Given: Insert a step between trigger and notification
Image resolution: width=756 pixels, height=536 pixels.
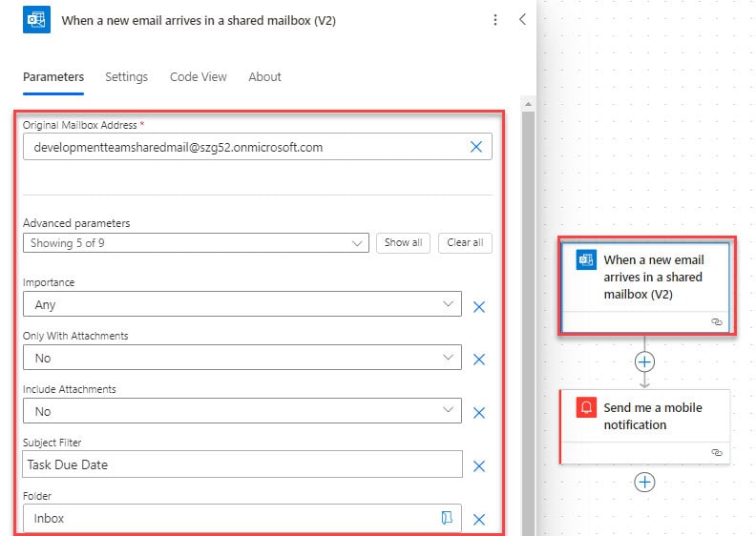Looking at the screenshot, I should pyautogui.click(x=644, y=362).
